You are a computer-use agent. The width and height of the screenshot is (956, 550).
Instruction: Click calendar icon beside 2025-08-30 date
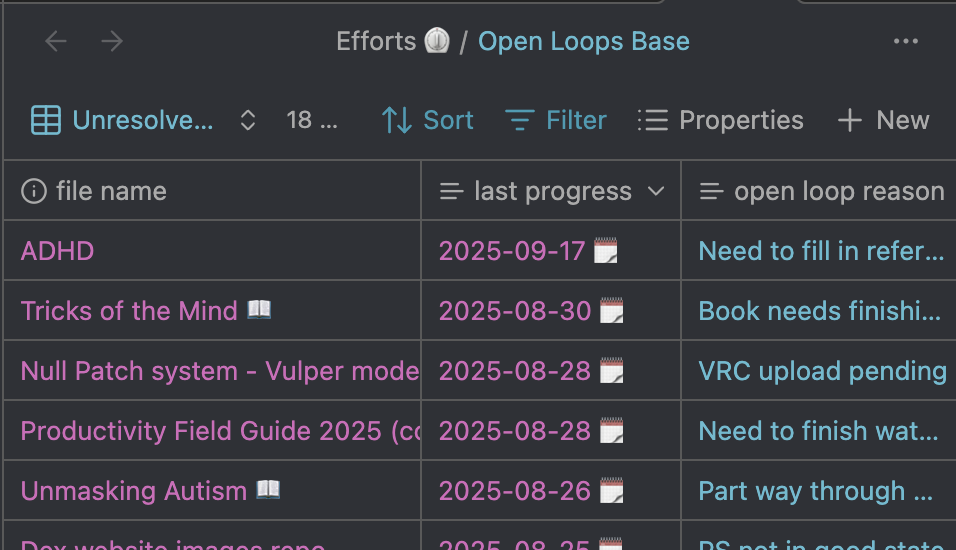[x=611, y=311]
